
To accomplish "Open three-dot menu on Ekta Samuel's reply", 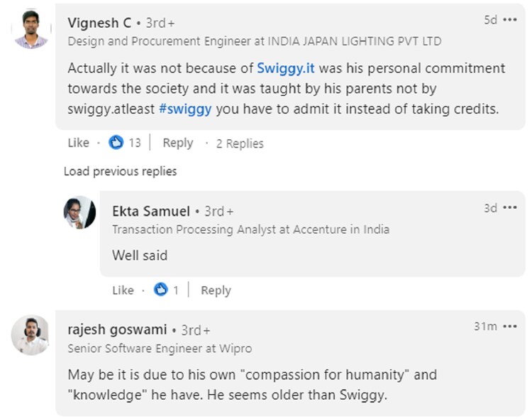I will pyautogui.click(x=510, y=208).
